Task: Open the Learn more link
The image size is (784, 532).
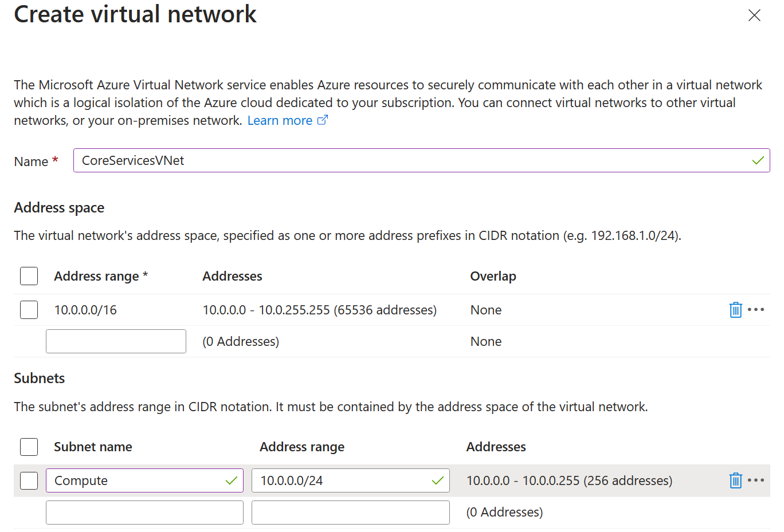Action: 280,121
